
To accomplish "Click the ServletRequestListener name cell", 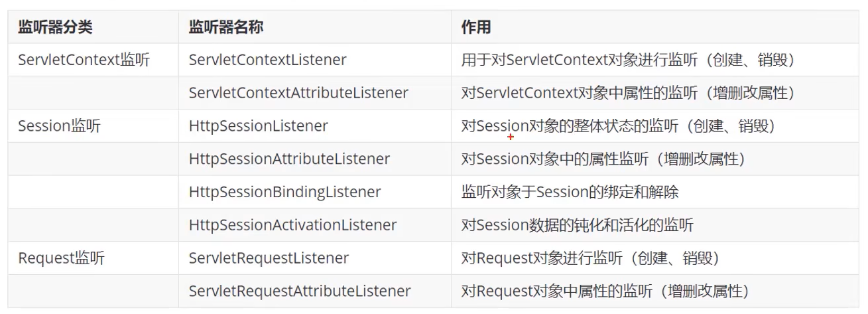I will coord(269,258).
